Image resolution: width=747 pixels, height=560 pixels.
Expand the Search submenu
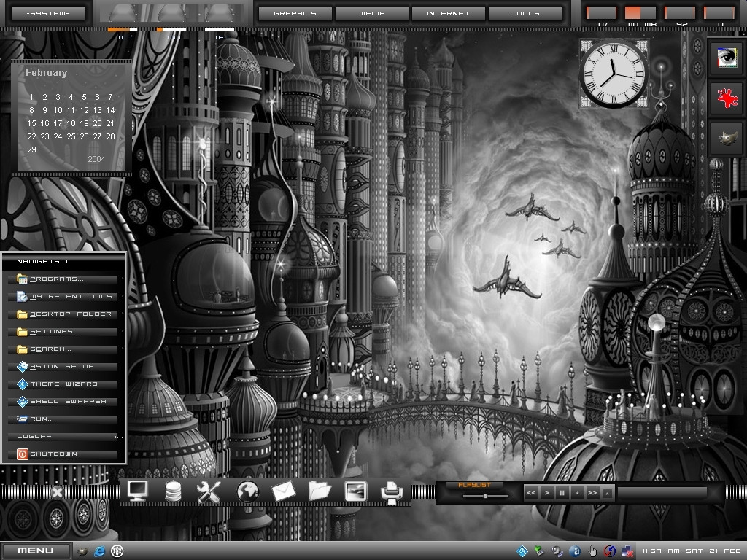coord(63,349)
